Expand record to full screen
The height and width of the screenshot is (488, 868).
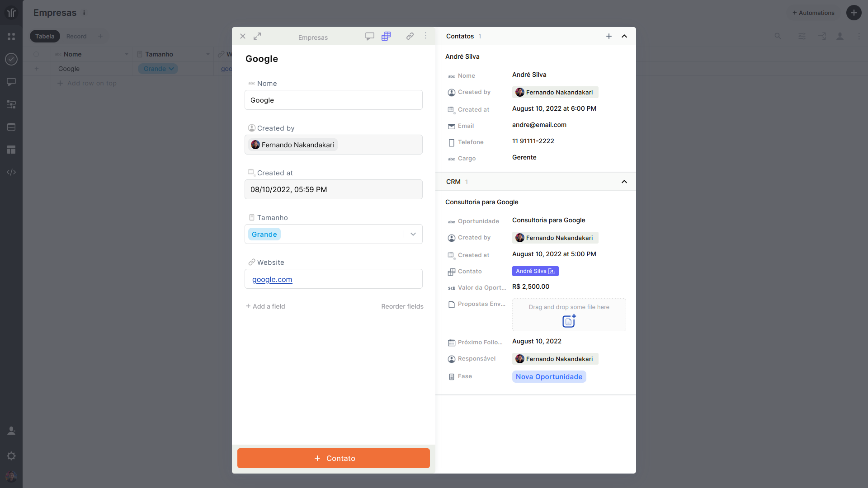point(257,36)
